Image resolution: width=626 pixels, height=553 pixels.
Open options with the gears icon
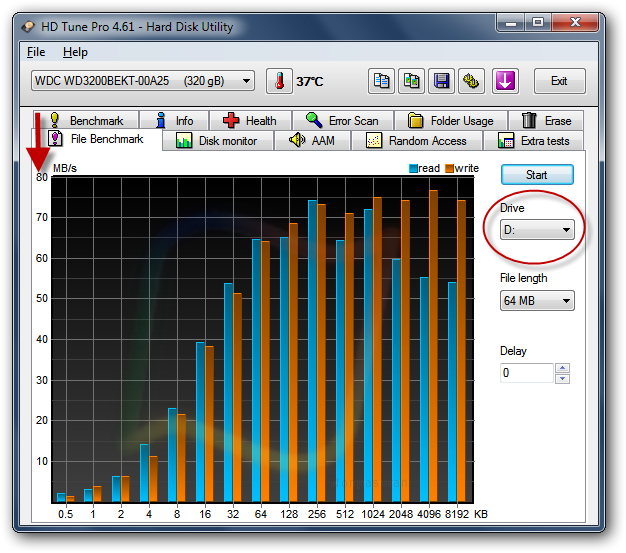coord(471,81)
